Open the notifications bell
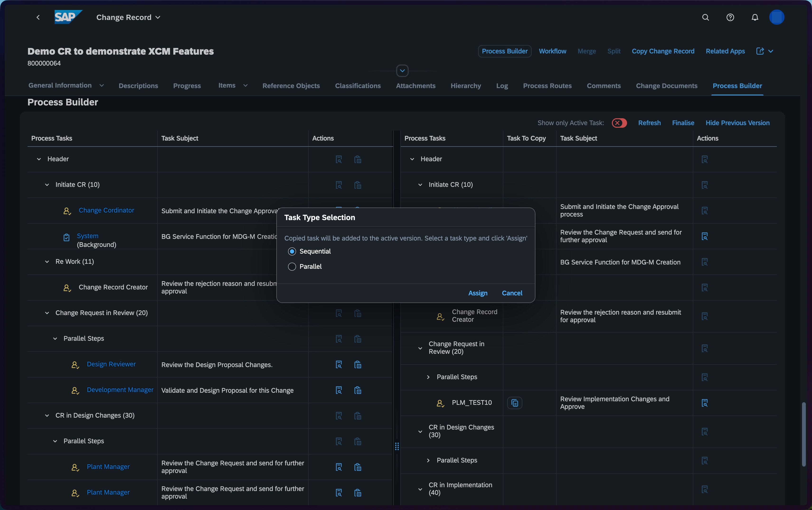Image resolution: width=812 pixels, height=510 pixels. click(x=755, y=17)
